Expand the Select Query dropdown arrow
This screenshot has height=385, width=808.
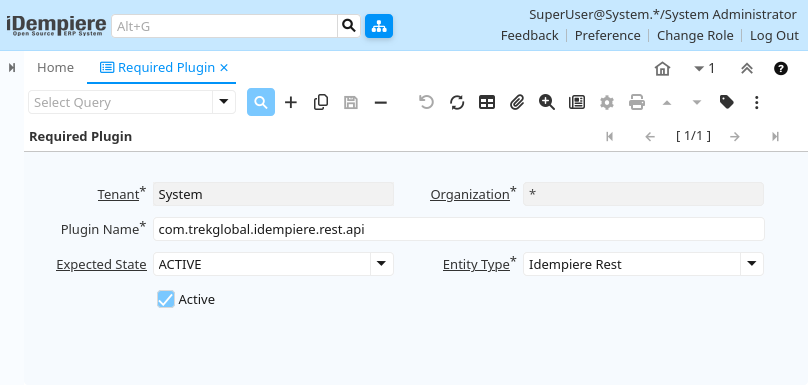[x=224, y=102]
